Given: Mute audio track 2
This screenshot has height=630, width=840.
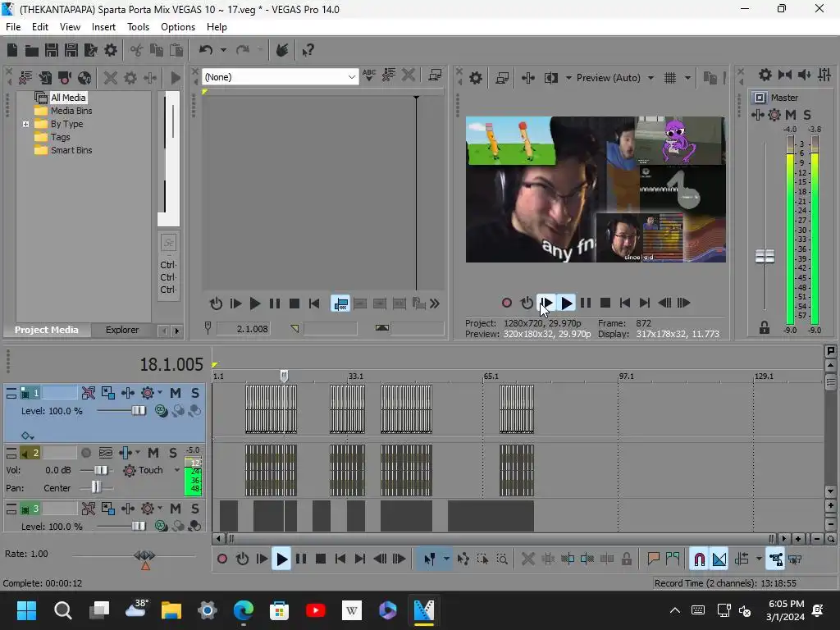Looking at the screenshot, I should tap(153, 453).
